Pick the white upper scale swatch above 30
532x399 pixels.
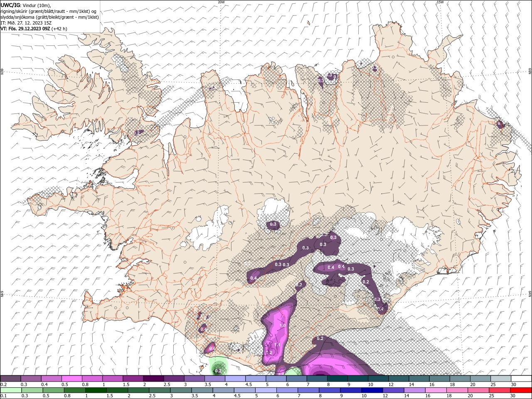tap(521, 379)
